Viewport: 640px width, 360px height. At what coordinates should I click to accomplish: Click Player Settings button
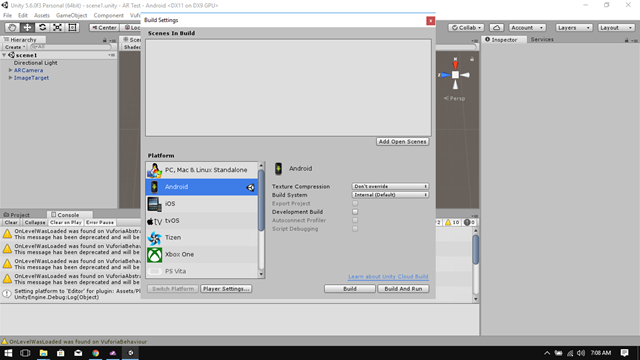click(x=226, y=289)
